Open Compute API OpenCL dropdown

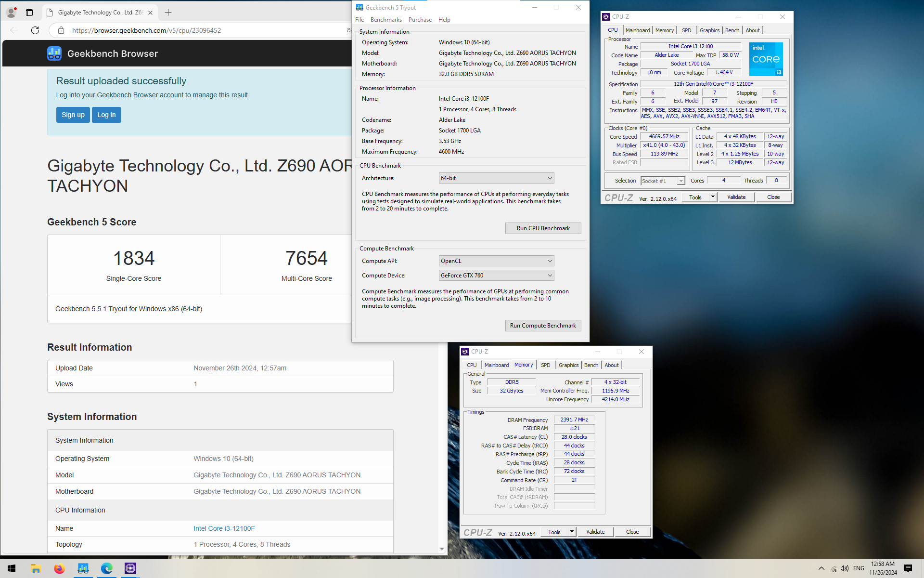pyautogui.click(x=496, y=261)
